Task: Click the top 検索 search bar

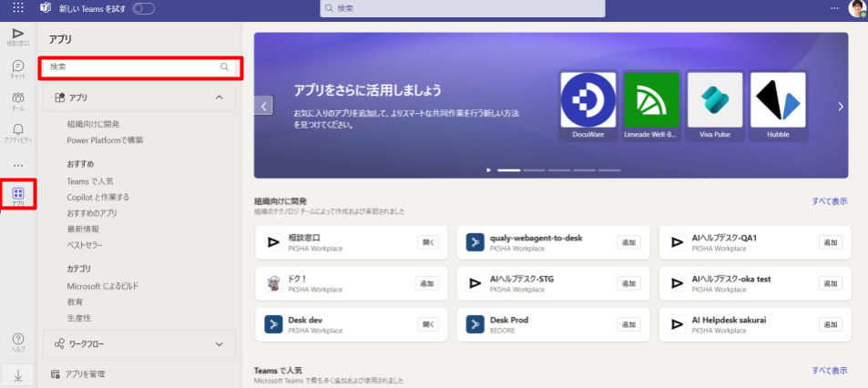Action: 462,8
